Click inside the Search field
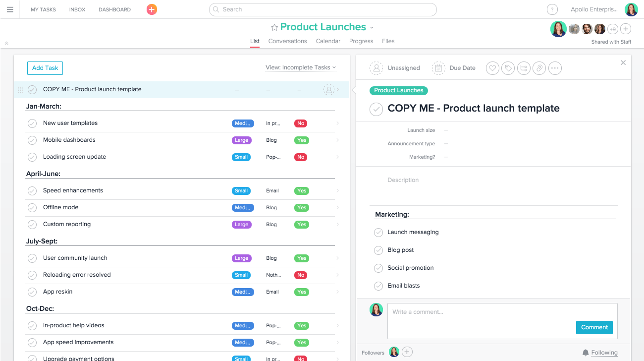This screenshot has height=361, width=644. (x=322, y=9)
